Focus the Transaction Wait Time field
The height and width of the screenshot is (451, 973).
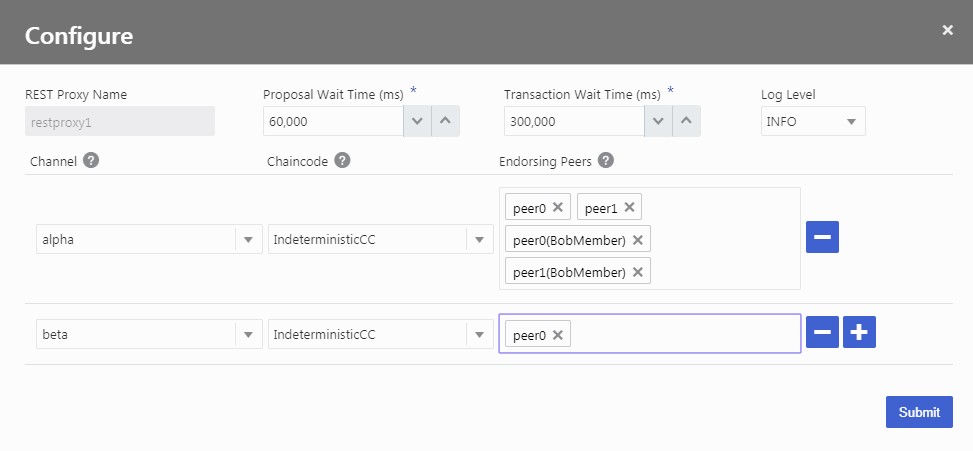(x=572, y=121)
